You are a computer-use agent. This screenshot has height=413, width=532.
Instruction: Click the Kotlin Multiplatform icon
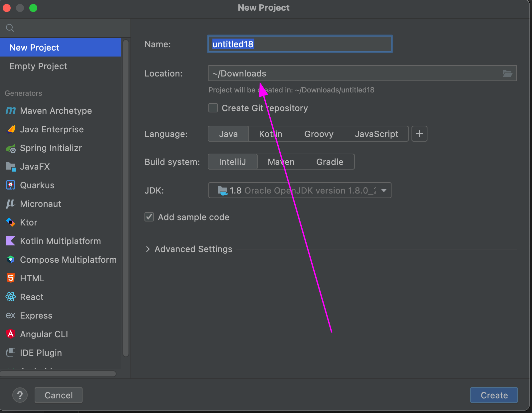coord(11,241)
